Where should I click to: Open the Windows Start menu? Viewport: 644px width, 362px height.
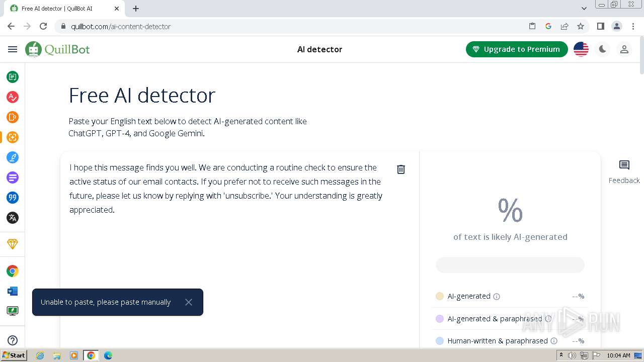click(14, 355)
